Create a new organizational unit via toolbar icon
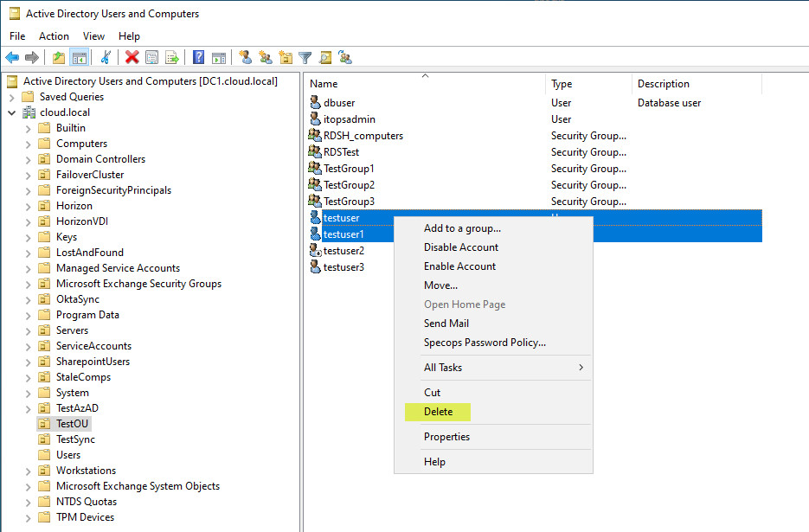Viewport: 809px width, 532px height. 286,57
